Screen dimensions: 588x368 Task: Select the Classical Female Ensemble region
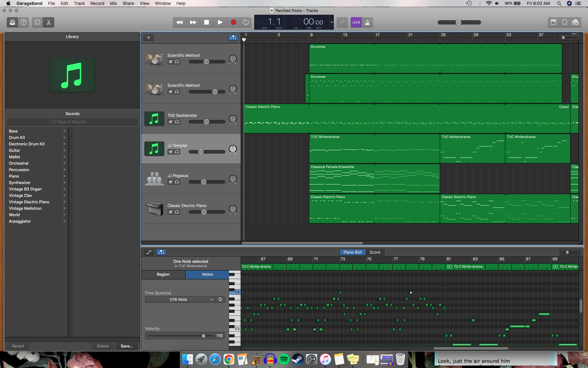(x=374, y=179)
